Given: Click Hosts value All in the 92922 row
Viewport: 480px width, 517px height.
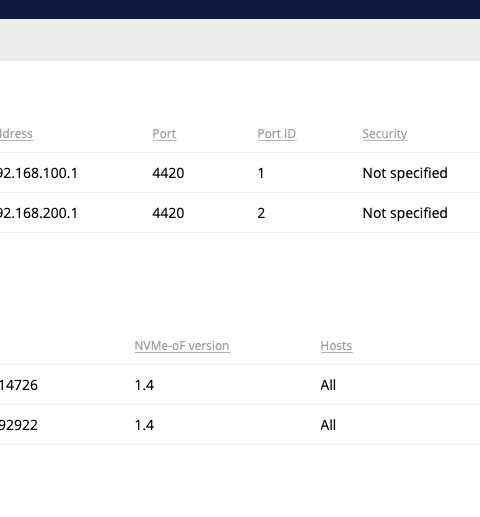Looking at the screenshot, I should click(328, 425).
